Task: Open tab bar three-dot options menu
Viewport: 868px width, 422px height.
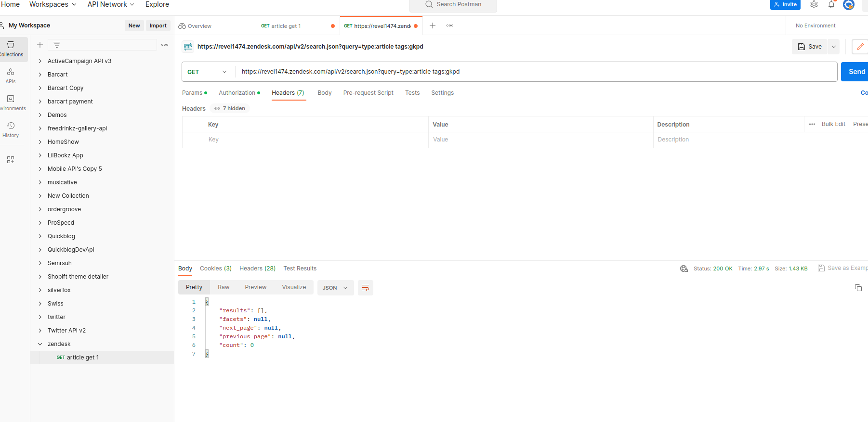Action: (x=450, y=26)
